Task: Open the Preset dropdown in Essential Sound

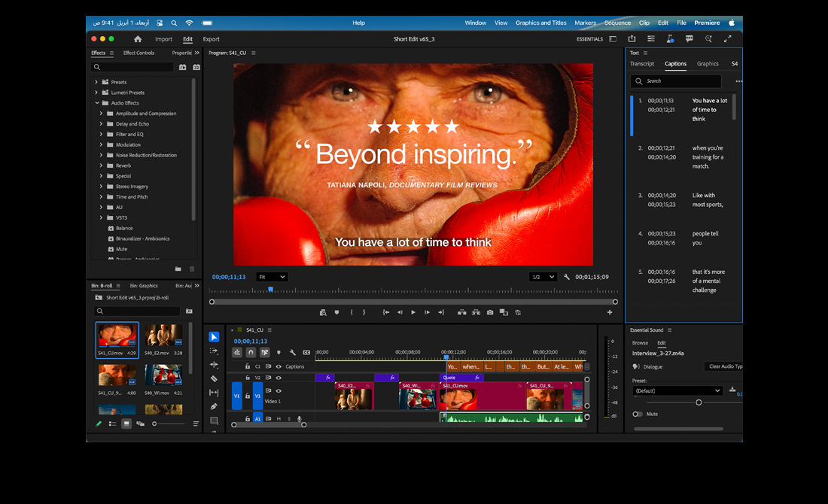Action: point(676,390)
